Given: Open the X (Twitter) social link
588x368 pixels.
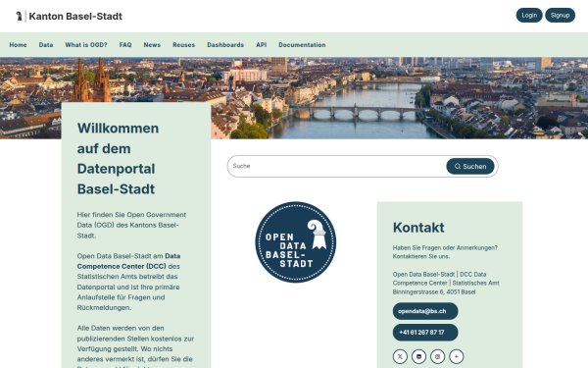Looking at the screenshot, I should [x=400, y=356].
